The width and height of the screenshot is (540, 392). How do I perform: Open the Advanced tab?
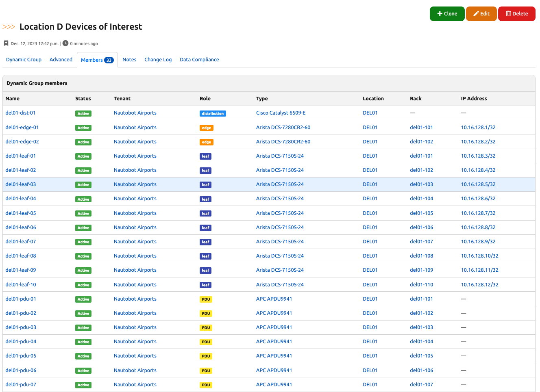(x=61, y=60)
